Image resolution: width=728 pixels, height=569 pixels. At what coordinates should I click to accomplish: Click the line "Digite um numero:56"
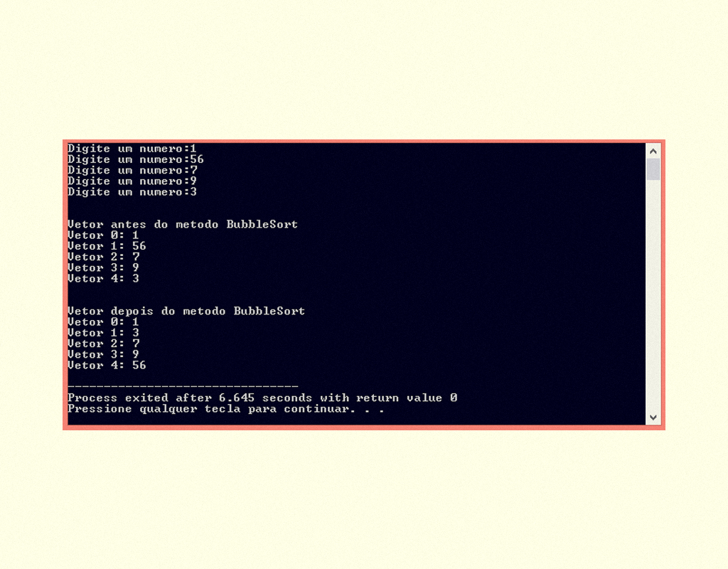click(136, 159)
